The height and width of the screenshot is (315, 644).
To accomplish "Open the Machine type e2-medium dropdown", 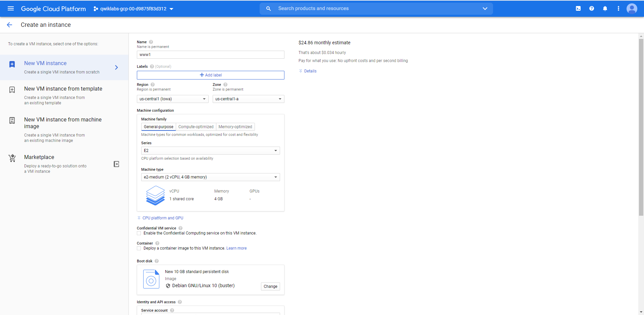I will pyautogui.click(x=211, y=177).
